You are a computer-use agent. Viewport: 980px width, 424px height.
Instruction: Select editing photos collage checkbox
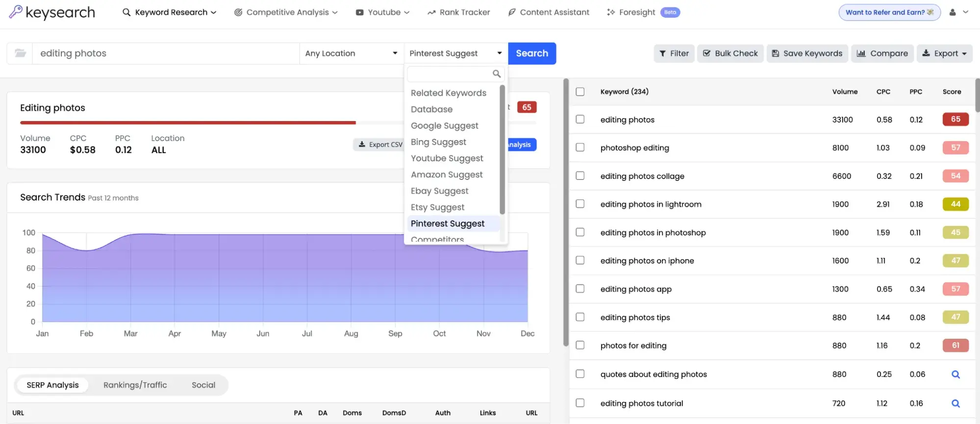[580, 175]
